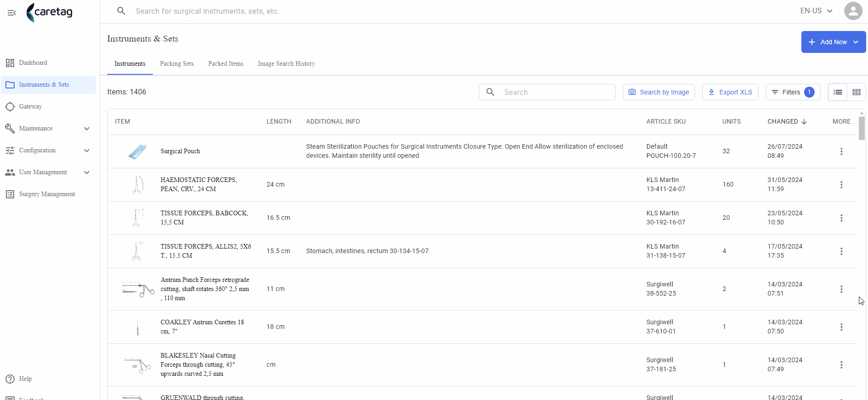This screenshot has height=400, width=868.
Task: Open the user profile avatar
Action: tap(853, 11)
